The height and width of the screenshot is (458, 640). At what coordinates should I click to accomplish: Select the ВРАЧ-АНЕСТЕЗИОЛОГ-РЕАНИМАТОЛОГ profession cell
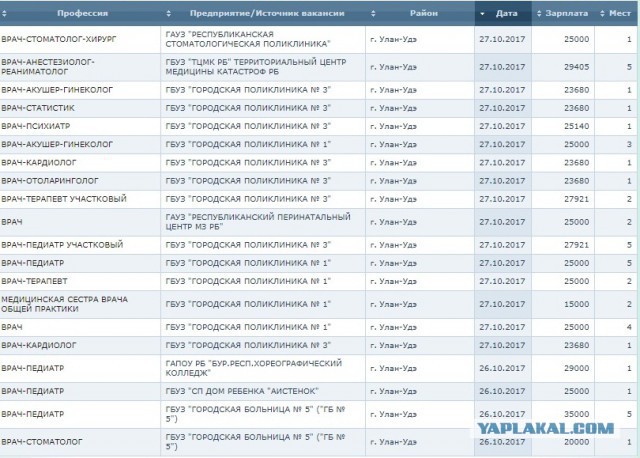pos(80,67)
